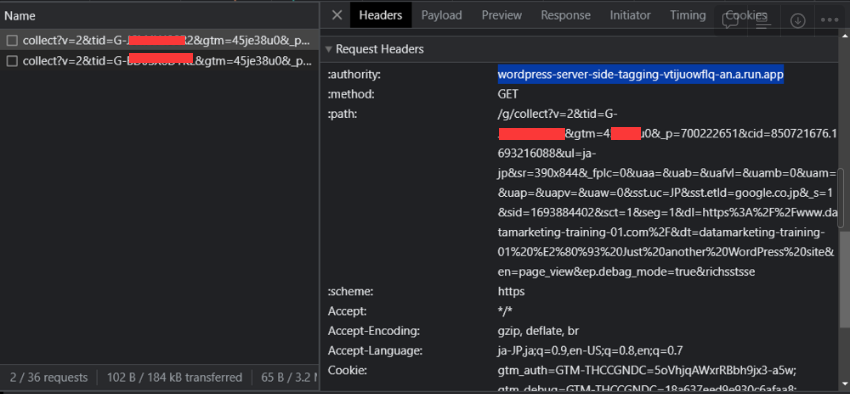Click the :method: header name

coord(351,94)
